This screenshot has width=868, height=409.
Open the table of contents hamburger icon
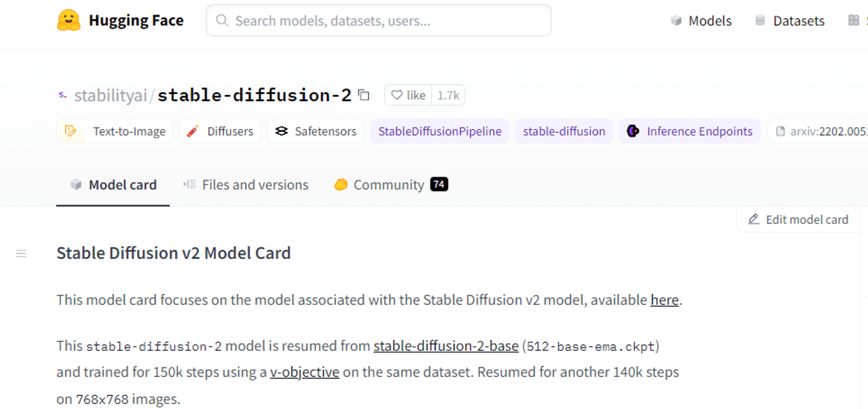21,253
